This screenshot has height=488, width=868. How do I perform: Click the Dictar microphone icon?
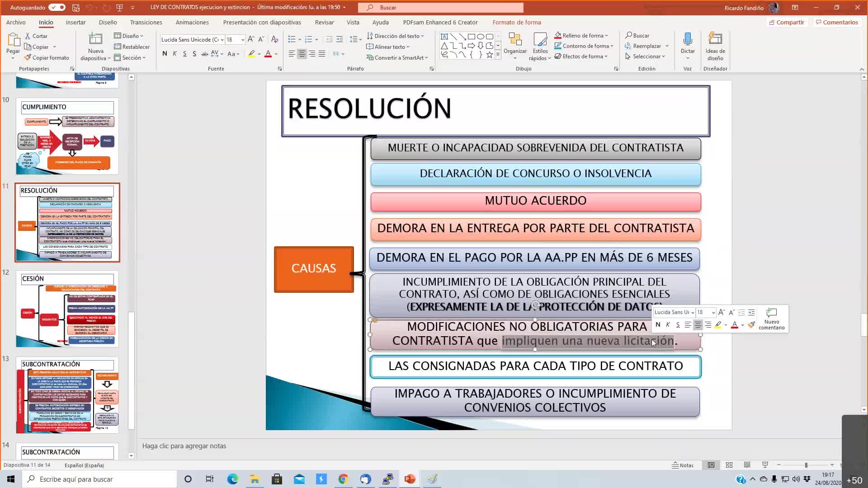688,39
